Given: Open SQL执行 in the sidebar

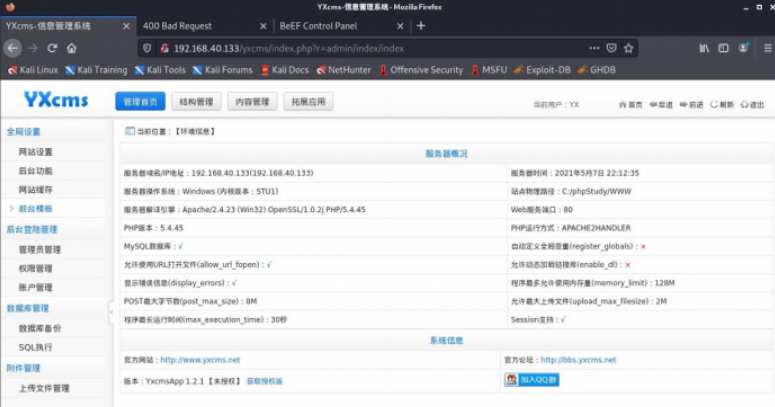Looking at the screenshot, I should point(35,347).
